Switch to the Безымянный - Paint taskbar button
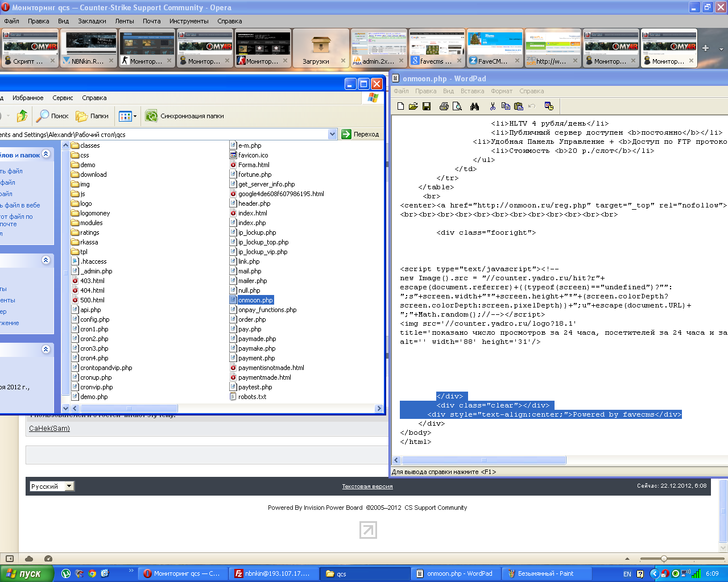The height and width of the screenshot is (582, 728). [x=548, y=573]
